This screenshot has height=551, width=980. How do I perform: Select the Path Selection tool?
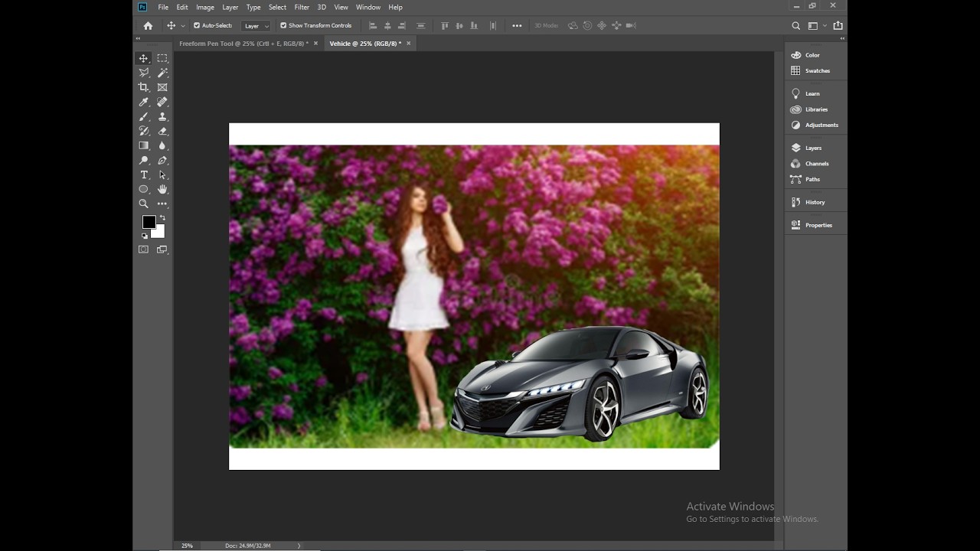(x=162, y=175)
